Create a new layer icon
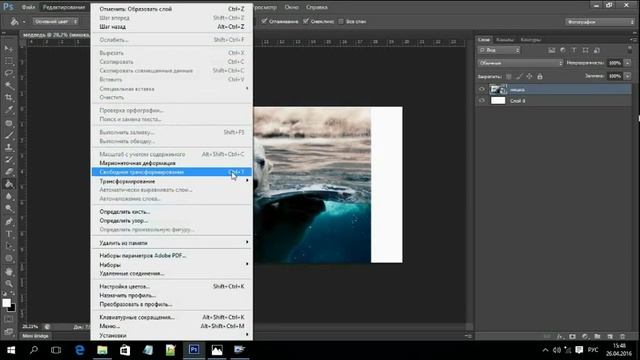640x360 pixels. [610, 336]
